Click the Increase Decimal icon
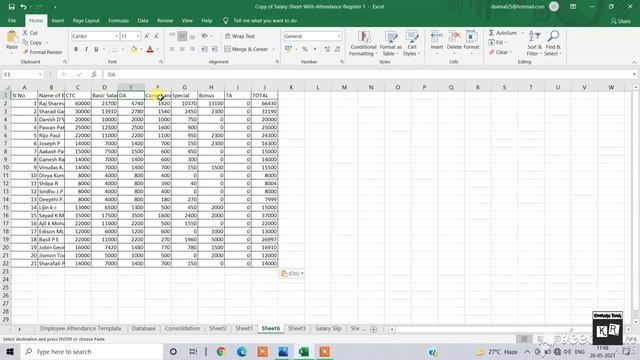640x360 pixels. [327, 49]
